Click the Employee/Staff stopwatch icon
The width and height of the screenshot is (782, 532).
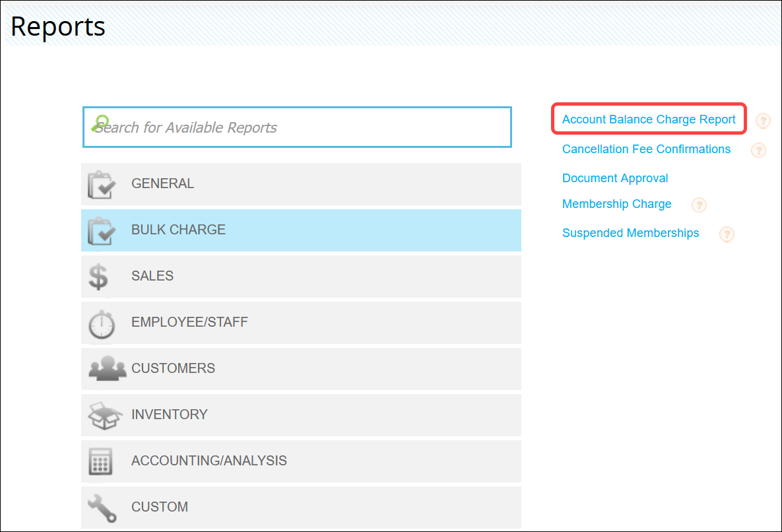pos(102,324)
